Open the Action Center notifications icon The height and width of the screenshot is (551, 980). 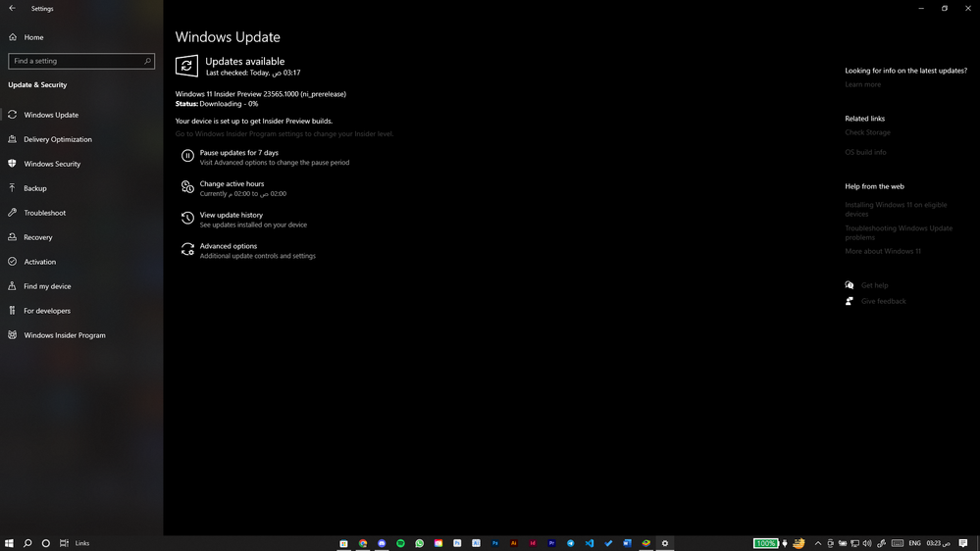tap(963, 543)
